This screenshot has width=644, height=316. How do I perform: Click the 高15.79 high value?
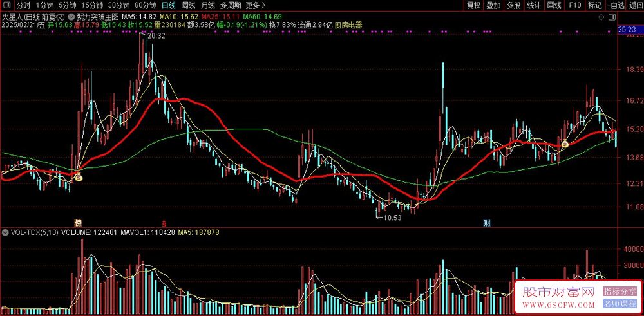click(x=87, y=24)
